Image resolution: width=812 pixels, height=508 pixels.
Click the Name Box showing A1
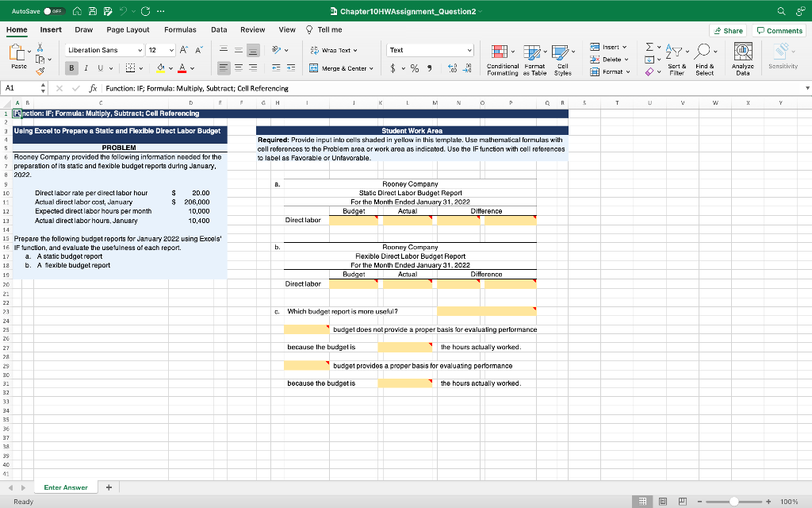click(x=19, y=88)
